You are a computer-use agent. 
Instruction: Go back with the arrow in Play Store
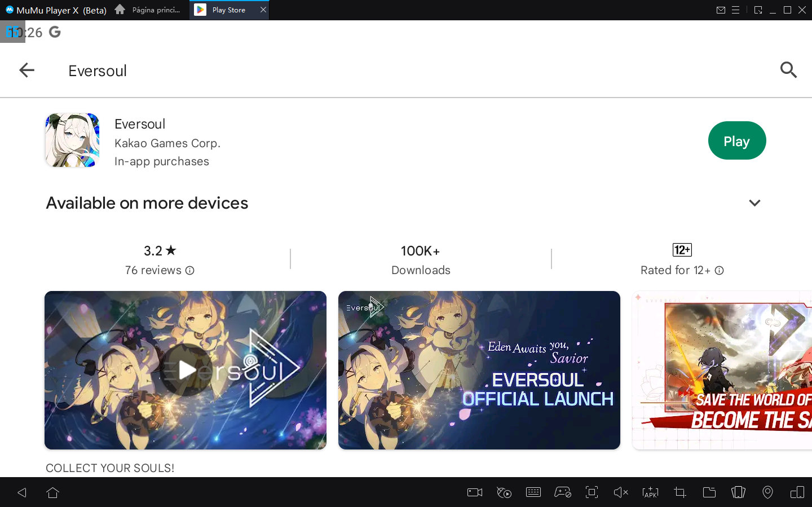tap(27, 70)
